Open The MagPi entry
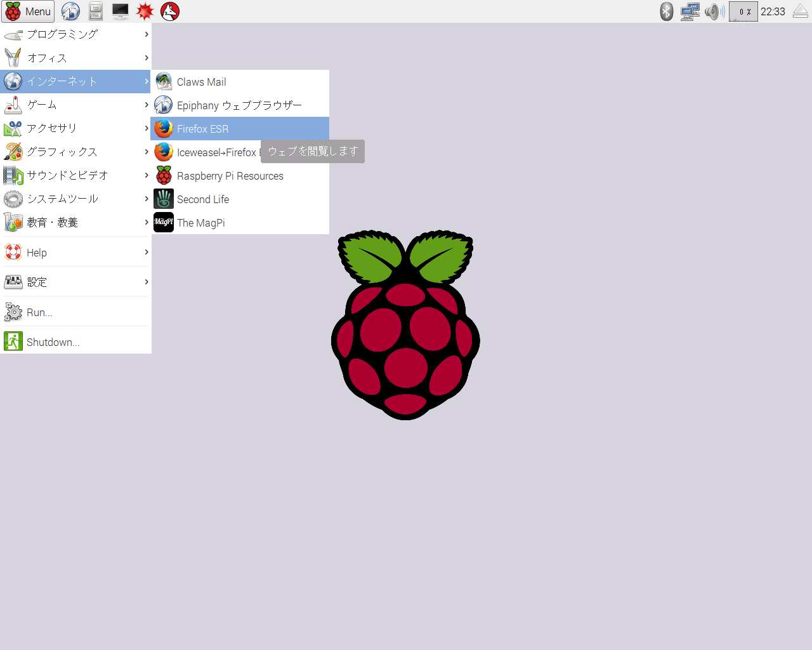Image resolution: width=812 pixels, height=650 pixels. (240, 223)
